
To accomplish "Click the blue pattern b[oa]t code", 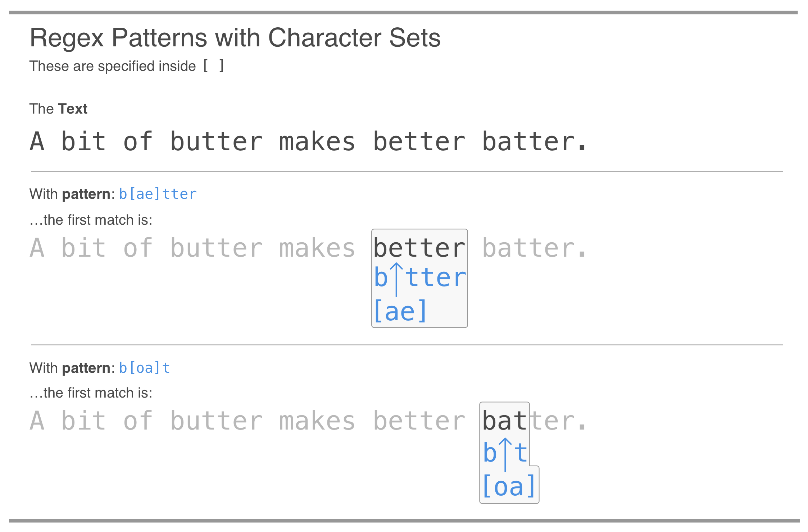I will (x=144, y=368).
